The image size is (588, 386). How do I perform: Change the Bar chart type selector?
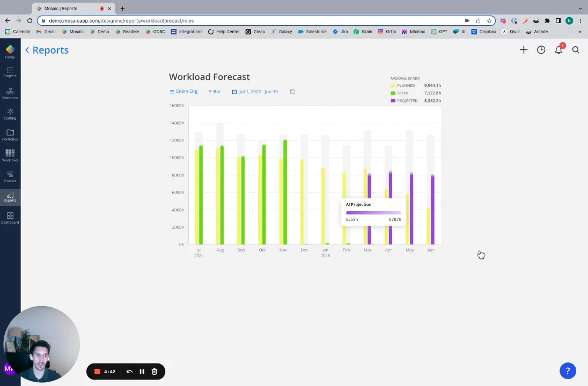coord(214,92)
